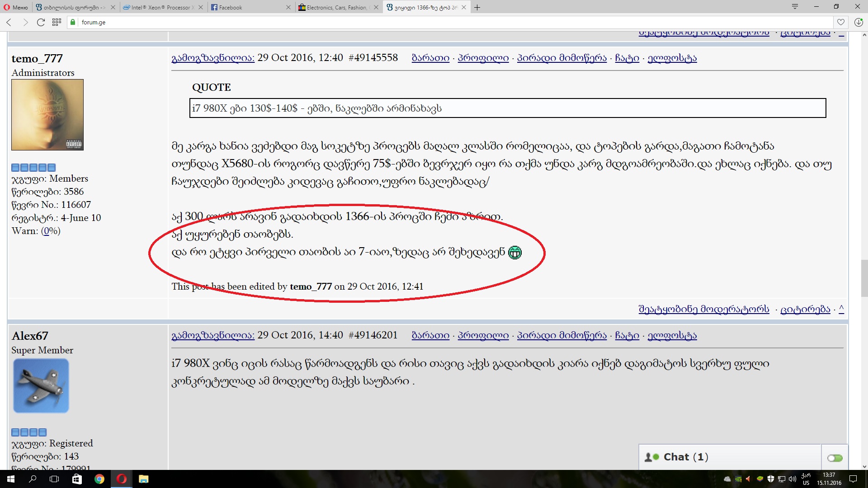Screen dimensions: 868x488
Task: Click the Opera Menu button
Action: 16,7
